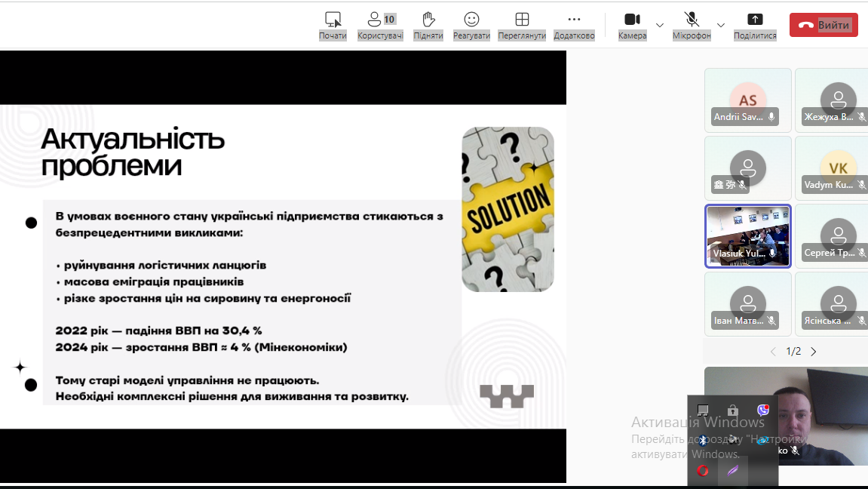Open the Реагувати emoji reactions
Viewport: 868px width, 489px height.
pyautogui.click(x=471, y=25)
